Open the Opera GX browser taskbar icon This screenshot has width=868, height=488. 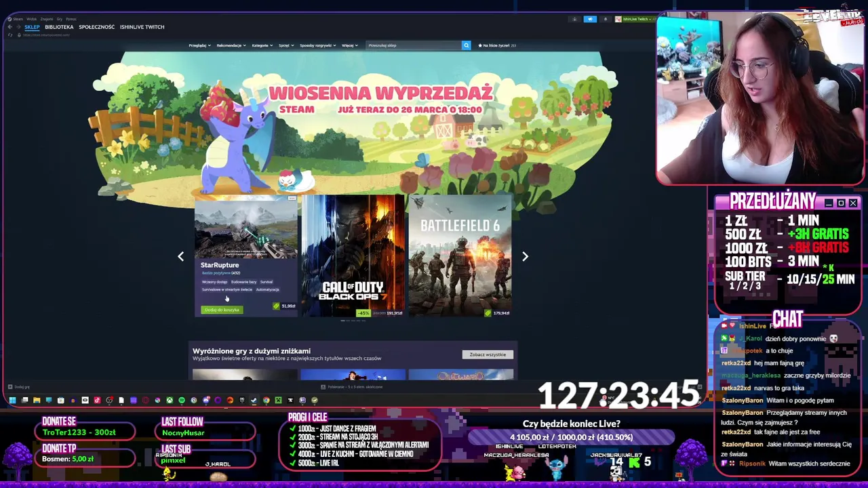(x=145, y=400)
